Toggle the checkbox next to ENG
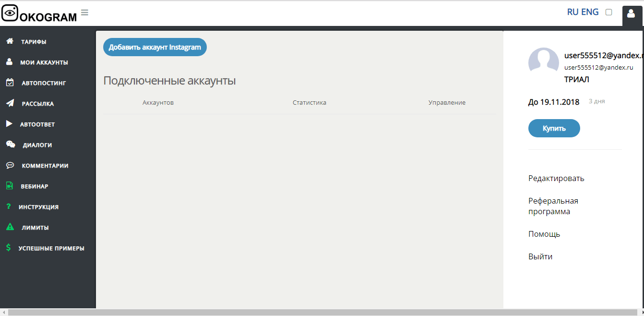644x316 pixels. [608, 12]
